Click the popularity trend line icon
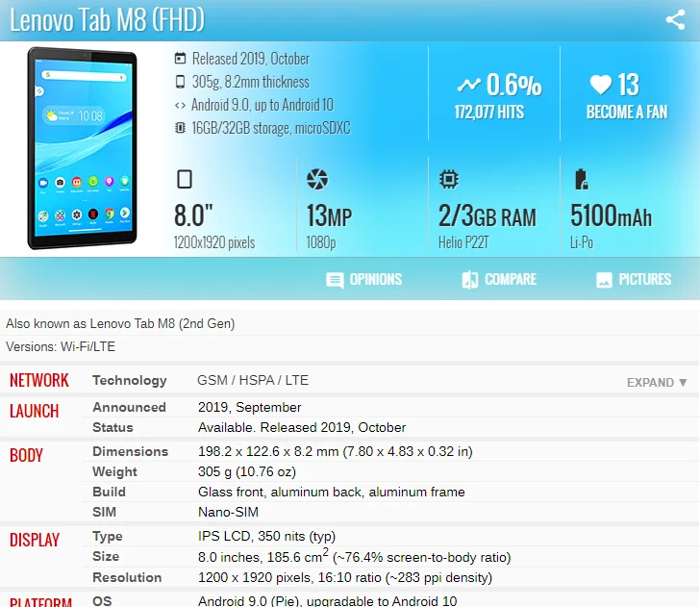 click(469, 85)
